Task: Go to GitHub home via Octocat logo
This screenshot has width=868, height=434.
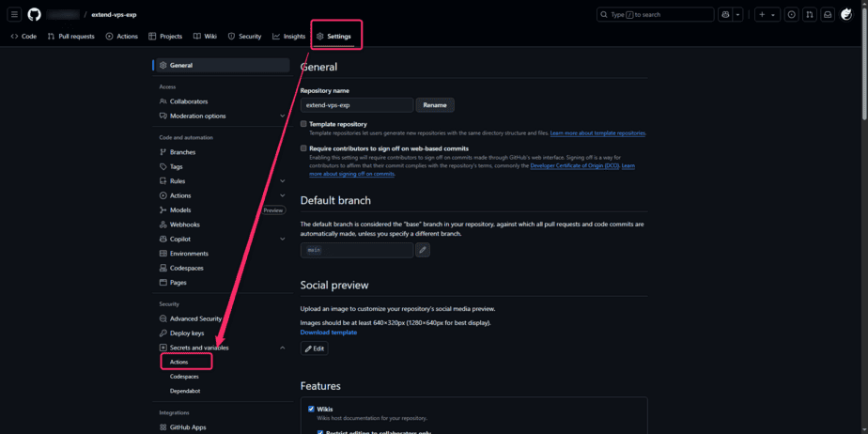Action: tap(35, 14)
